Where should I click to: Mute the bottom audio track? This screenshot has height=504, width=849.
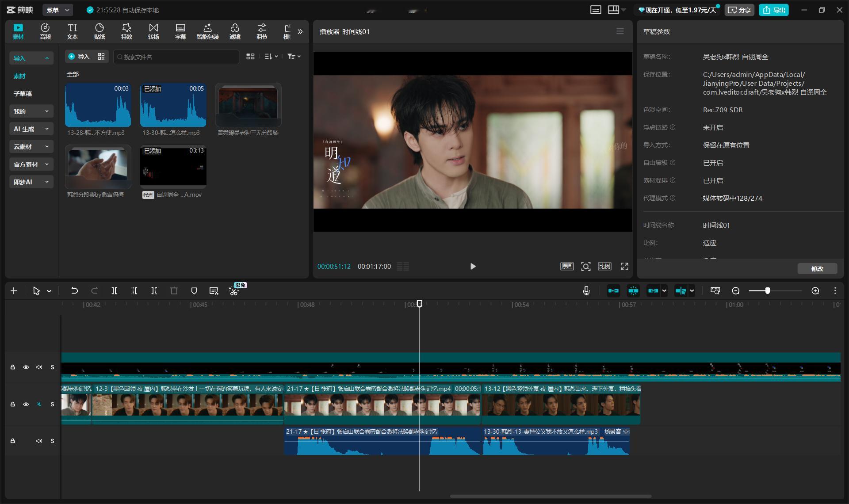[x=39, y=441]
